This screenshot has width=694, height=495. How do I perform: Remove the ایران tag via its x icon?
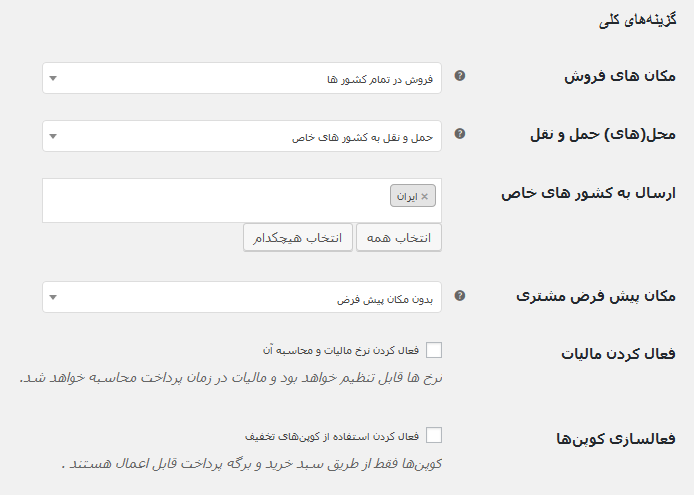(x=424, y=196)
